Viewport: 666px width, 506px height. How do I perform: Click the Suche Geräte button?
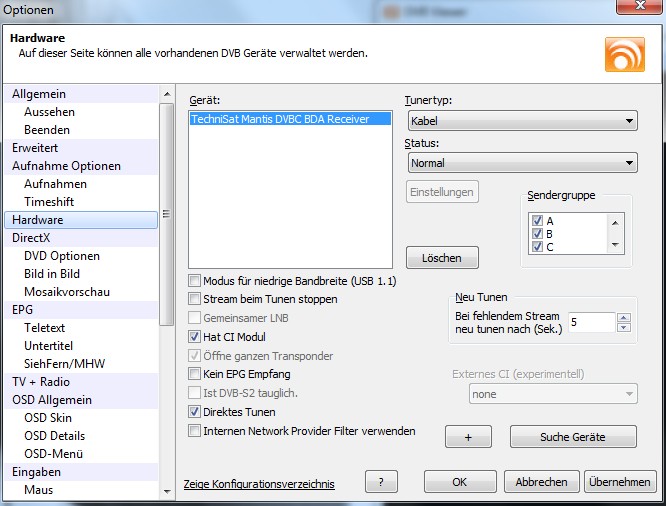(572, 436)
